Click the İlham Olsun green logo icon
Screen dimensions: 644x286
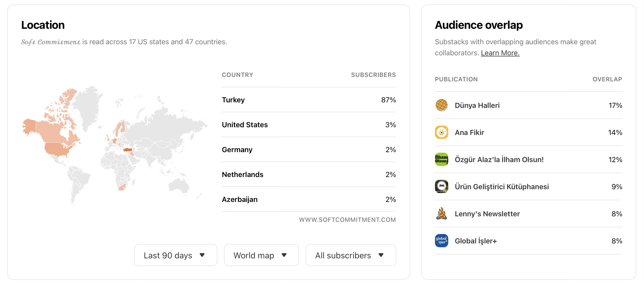coord(441,159)
